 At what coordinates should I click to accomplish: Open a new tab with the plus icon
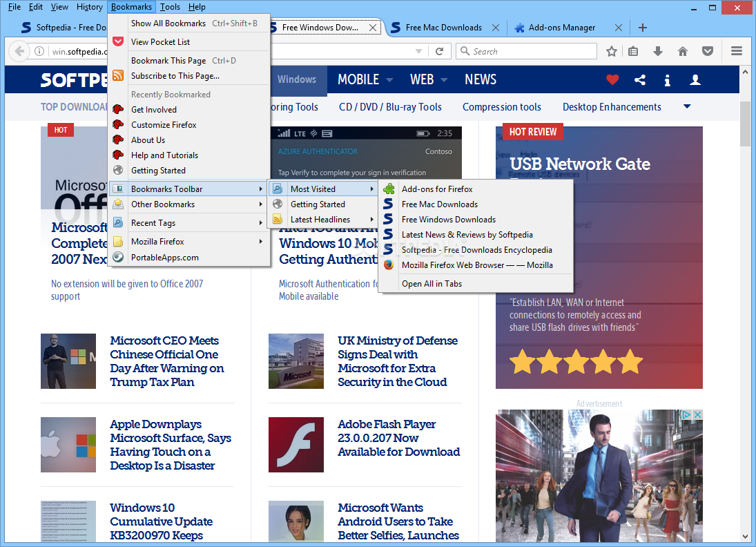(x=642, y=28)
